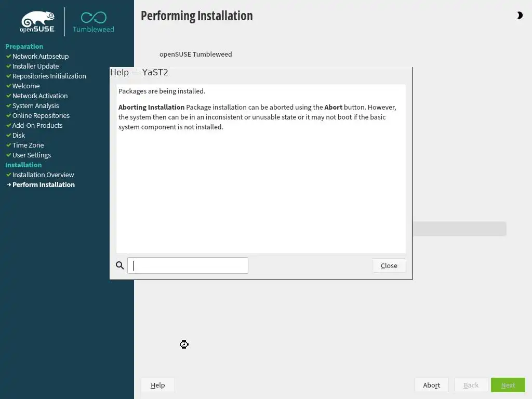Select the Network Autosetup step
This screenshot has height=399, width=532.
point(41,56)
